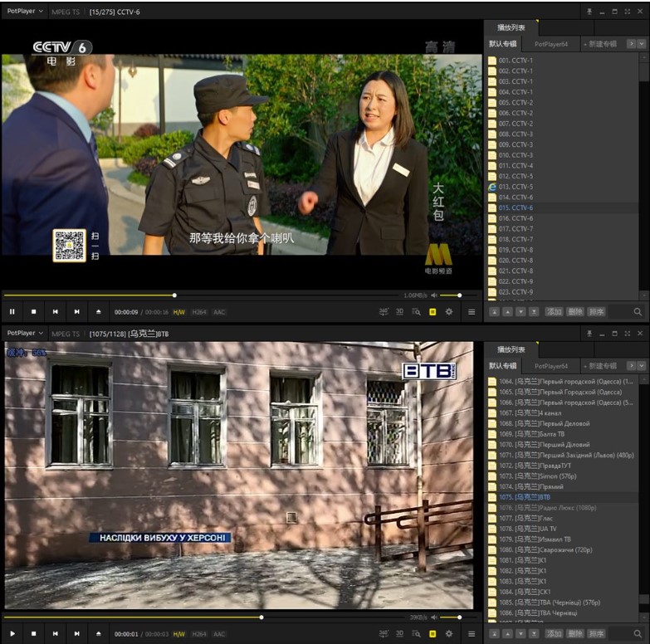Click the eject/open file icon in the top player
The height and width of the screenshot is (644, 650).
pyautogui.click(x=99, y=312)
